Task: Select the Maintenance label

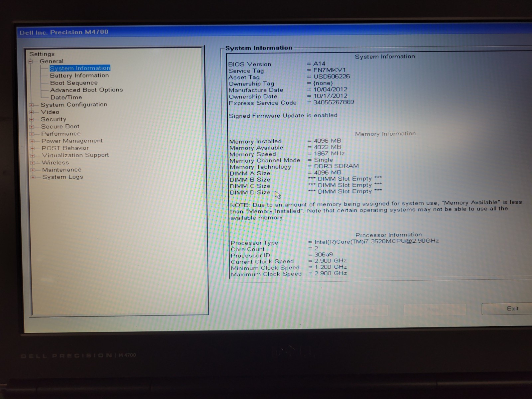Action: point(62,170)
